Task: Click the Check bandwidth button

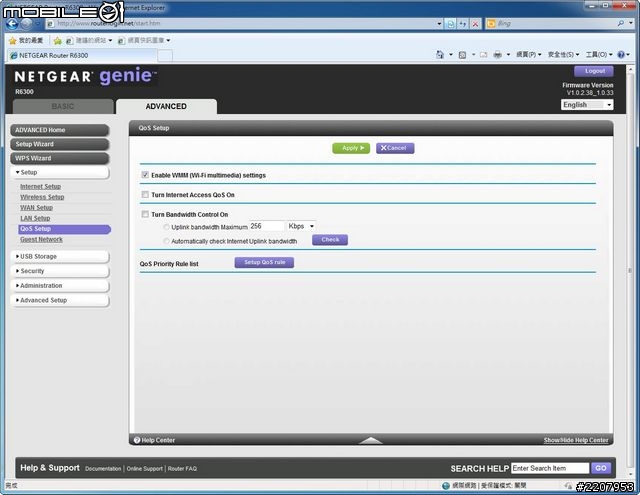Action: 330,240
